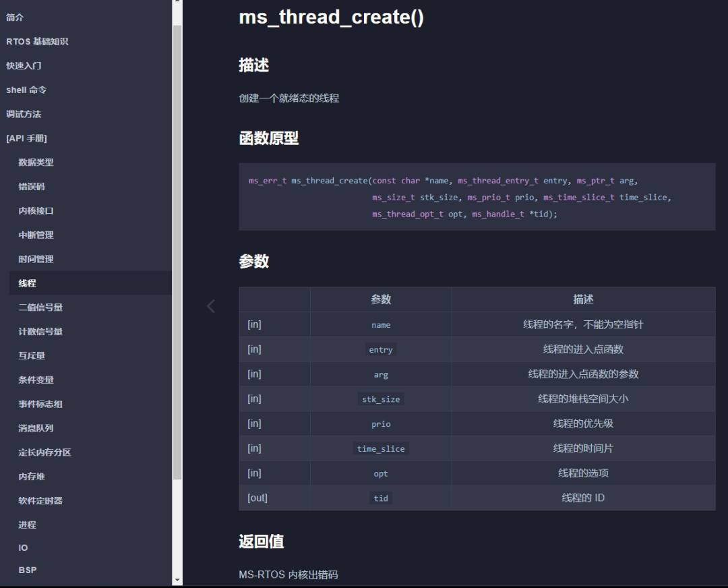The width and height of the screenshot is (728, 588).
Task: Open the 简介 sidebar page
Action: 15,18
